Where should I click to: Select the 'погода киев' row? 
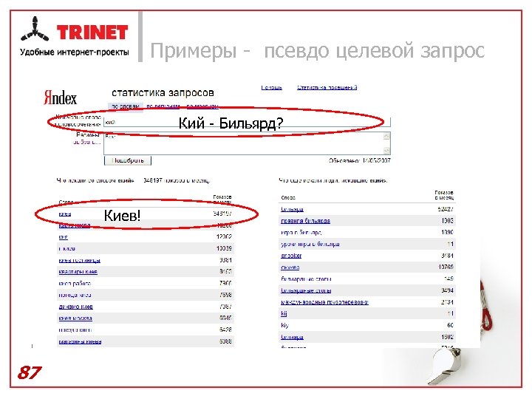tap(146, 295)
